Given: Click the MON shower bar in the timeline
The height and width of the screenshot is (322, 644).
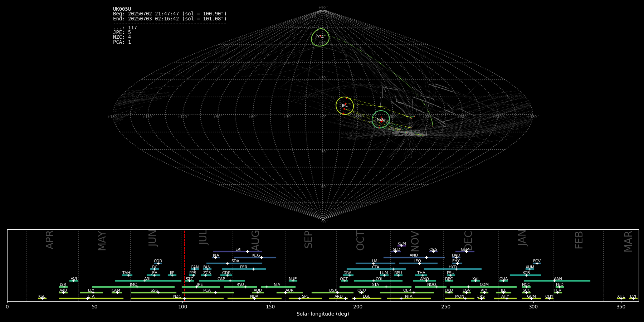Looking at the screenshot, I should [460, 298].
